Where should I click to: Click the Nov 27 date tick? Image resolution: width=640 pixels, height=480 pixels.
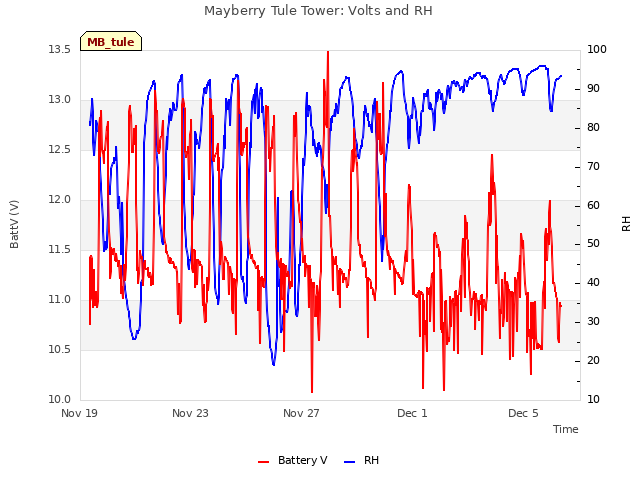301,413
